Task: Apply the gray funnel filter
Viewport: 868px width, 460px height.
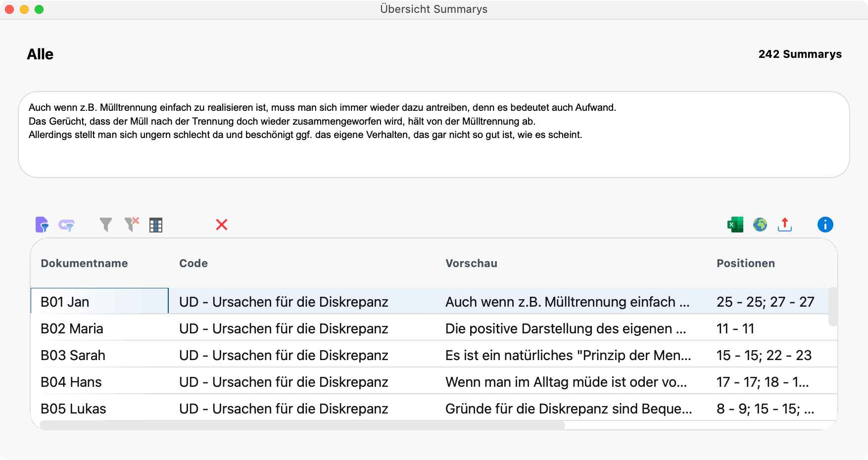Action: click(105, 225)
